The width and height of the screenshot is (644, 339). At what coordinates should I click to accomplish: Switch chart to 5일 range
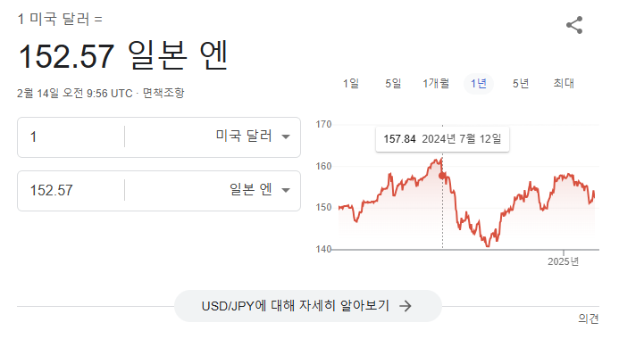pos(393,84)
